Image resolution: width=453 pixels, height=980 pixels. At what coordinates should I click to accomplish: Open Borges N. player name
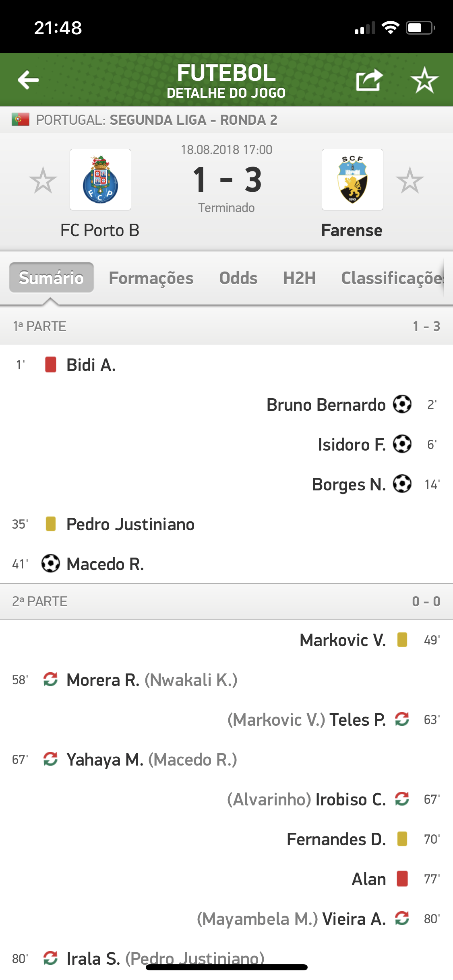click(349, 484)
